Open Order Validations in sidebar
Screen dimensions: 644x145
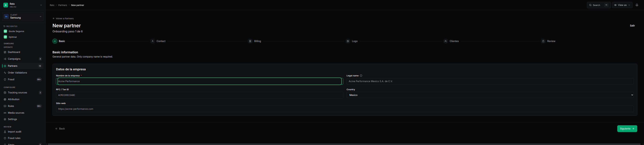coord(23,73)
